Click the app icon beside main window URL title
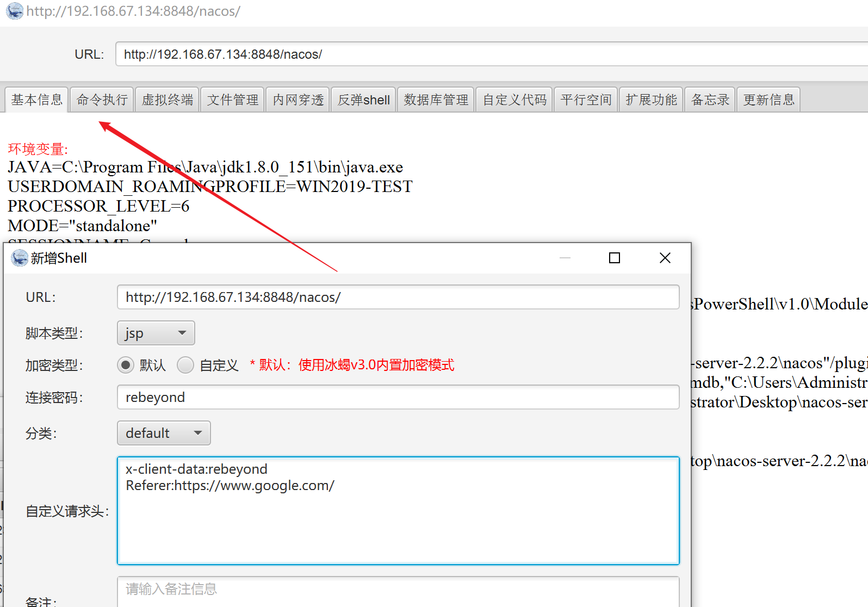 point(15,11)
